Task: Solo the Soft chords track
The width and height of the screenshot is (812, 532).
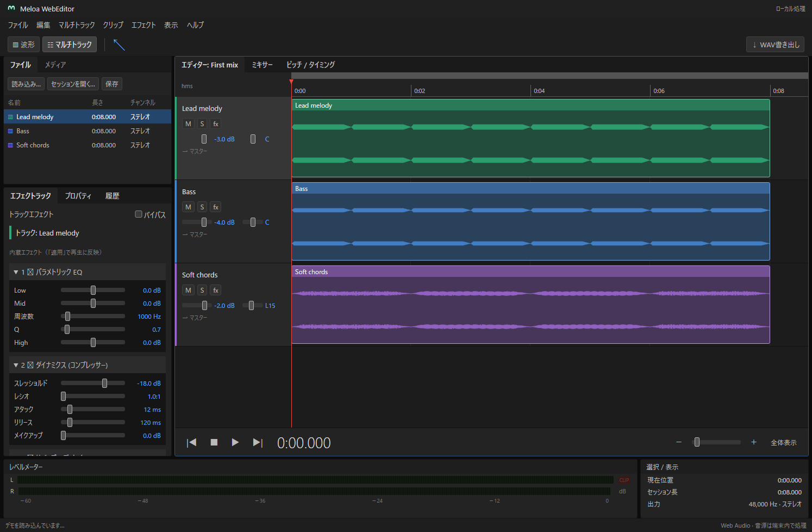Action: click(x=202, y=290)
